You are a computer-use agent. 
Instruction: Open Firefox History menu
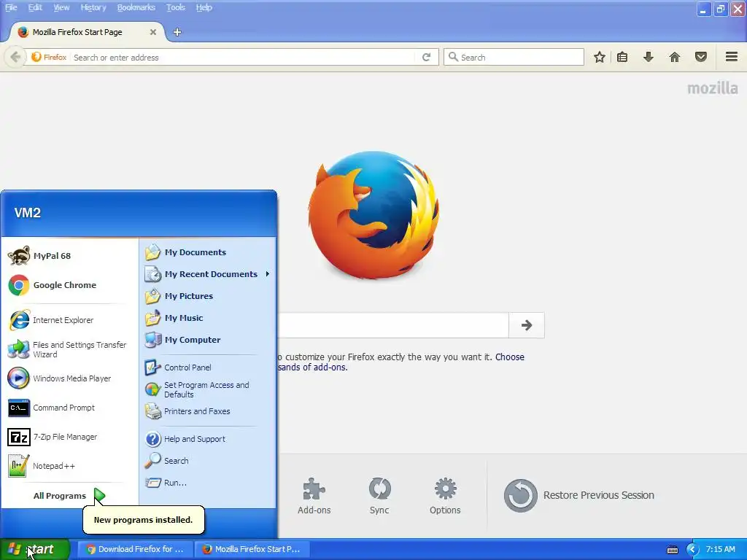93,7
